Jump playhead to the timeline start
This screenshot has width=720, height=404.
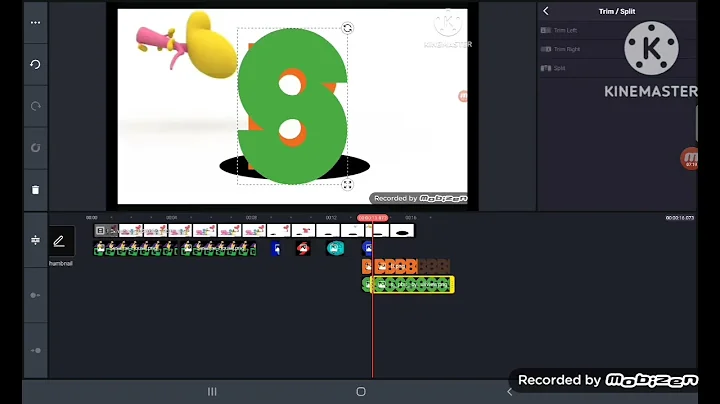pos(35,295)
